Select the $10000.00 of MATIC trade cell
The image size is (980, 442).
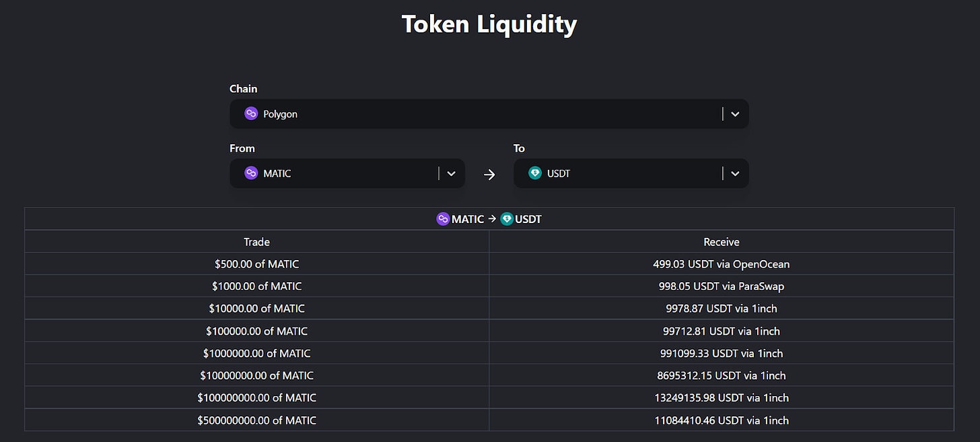(x=256, y=309)
